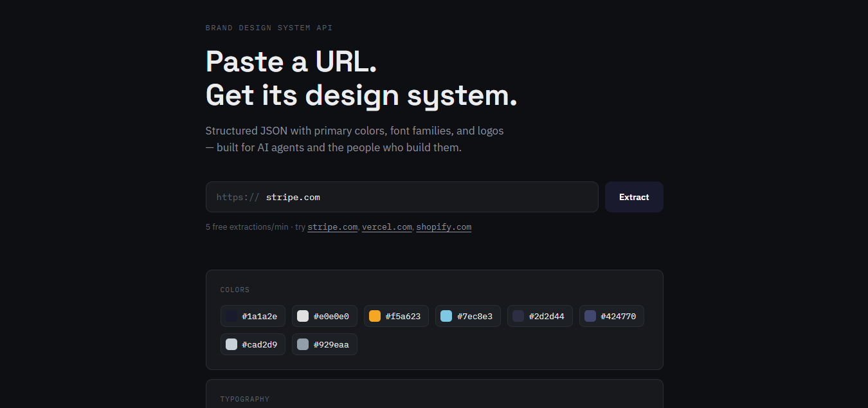Click the 'BRAND DESIGN SYSTEM API' label
The width and height of the screenshot is (868, 408).
point(269,28)
